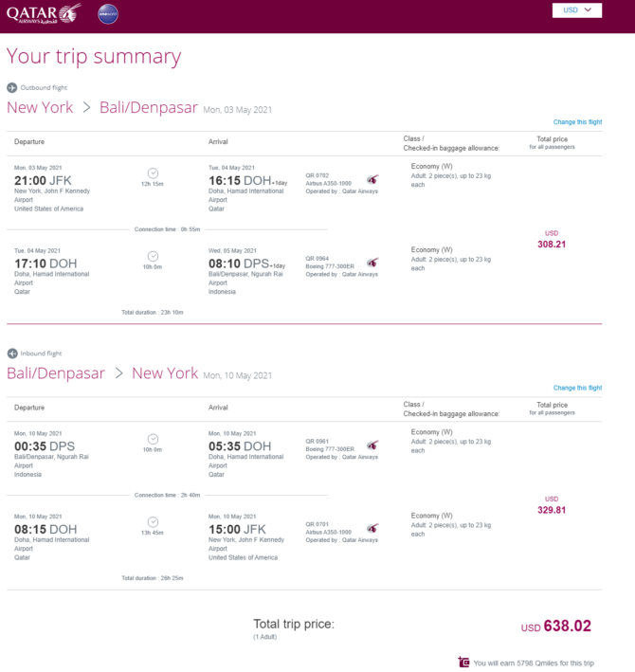Image resolution: width=635 pixels, height=672 pixels.
Task: Click the 12h 15m duration clock icon
Action: [x=153, y=173]
